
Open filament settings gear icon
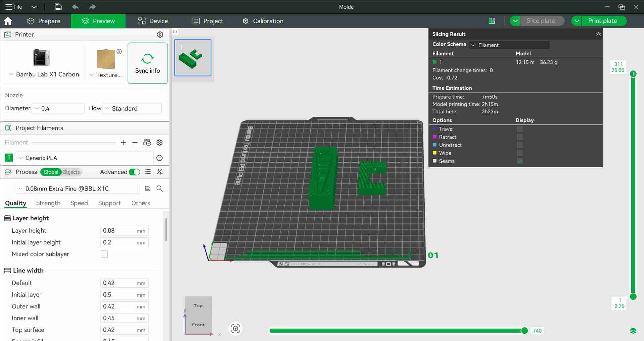click(x=159, y=143)
